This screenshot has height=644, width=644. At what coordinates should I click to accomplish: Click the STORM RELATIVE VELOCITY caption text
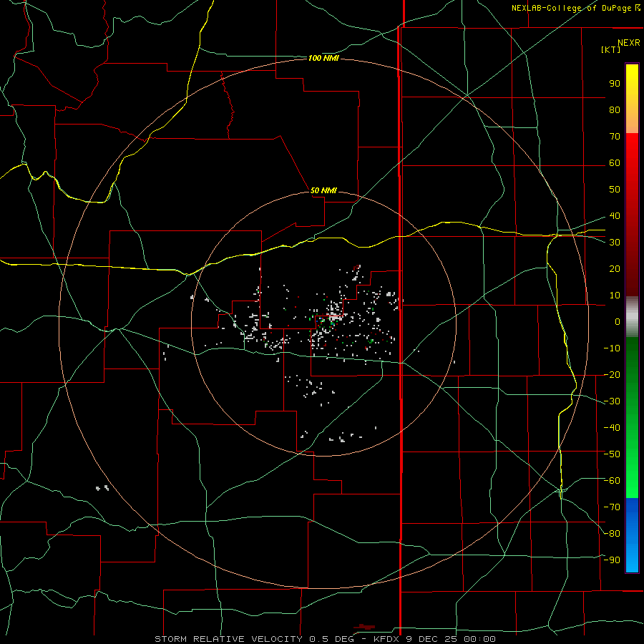[228, 639]
